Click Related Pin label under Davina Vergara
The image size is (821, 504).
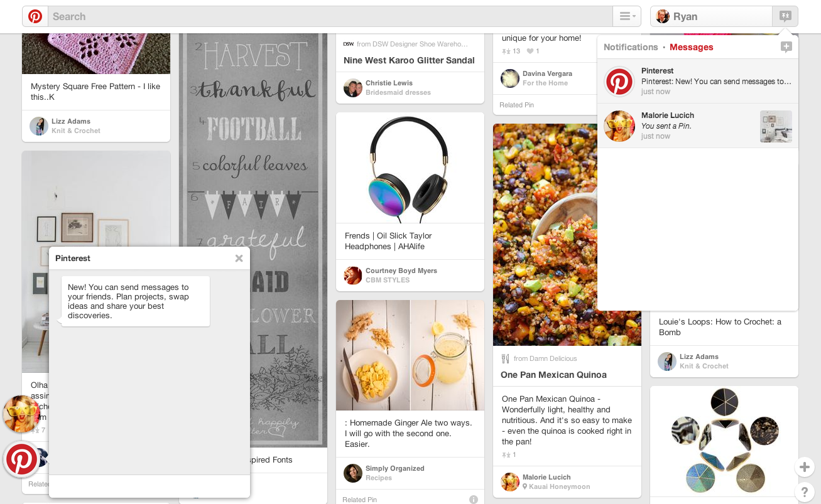[x=516, y=105]
